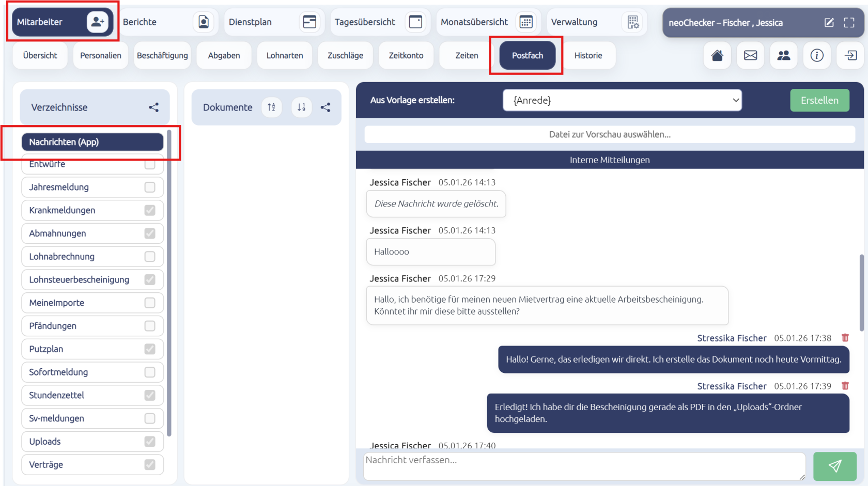This screenshot has height=486, width=868.
Task: Click the green Erstellen button
Action: [x=819, y=100]
